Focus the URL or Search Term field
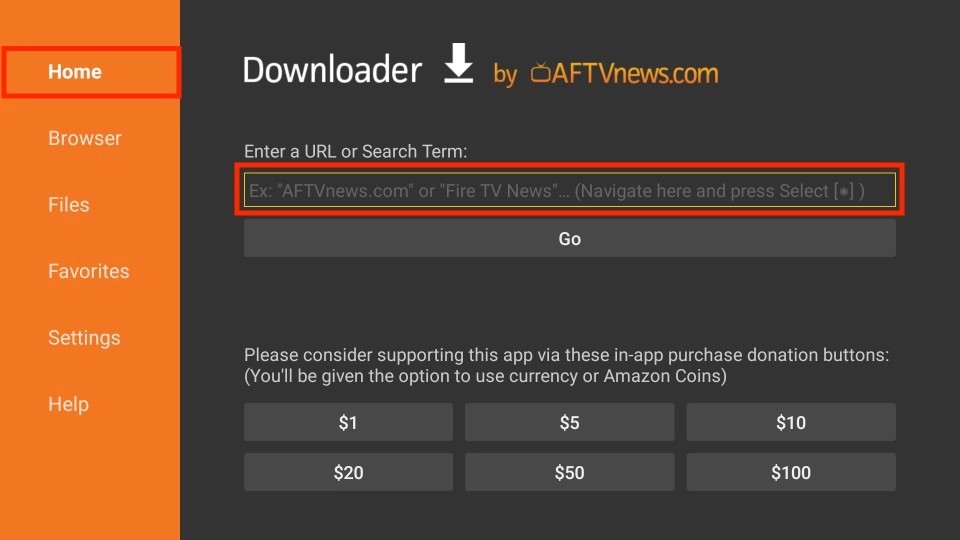Image resolution: width=960 pixels, height=540 pixels. pyautogui.click(x=569, y=190)
